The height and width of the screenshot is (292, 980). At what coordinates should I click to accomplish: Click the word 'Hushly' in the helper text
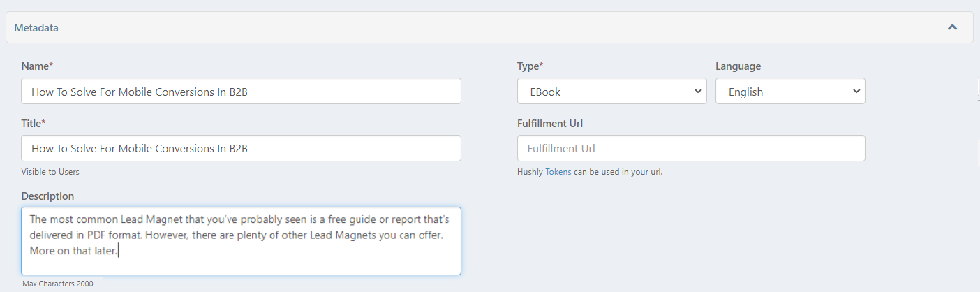coord(530,172)
